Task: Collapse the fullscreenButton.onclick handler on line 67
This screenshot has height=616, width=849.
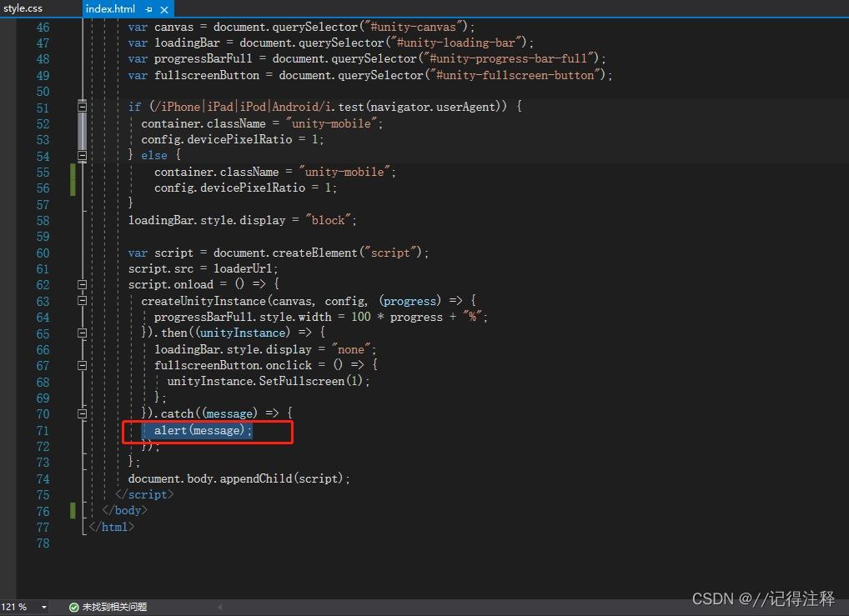Action: [x=83, y=365]
